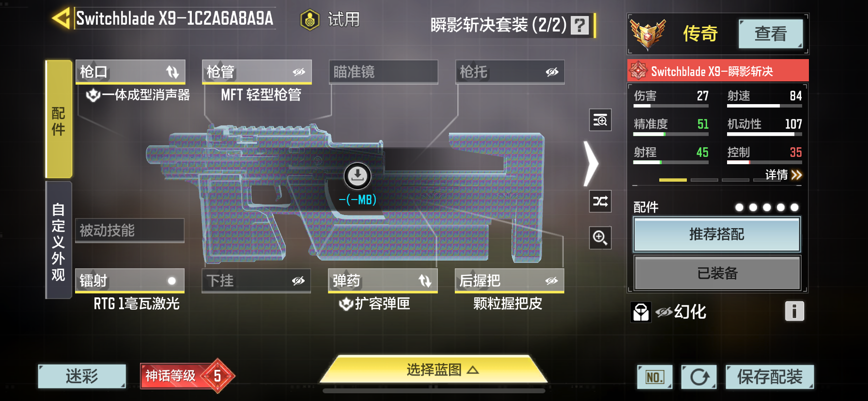Screen dimensions: 868x401
Task: Open the list-search icon beside the weapon
Action: (600, 120)
